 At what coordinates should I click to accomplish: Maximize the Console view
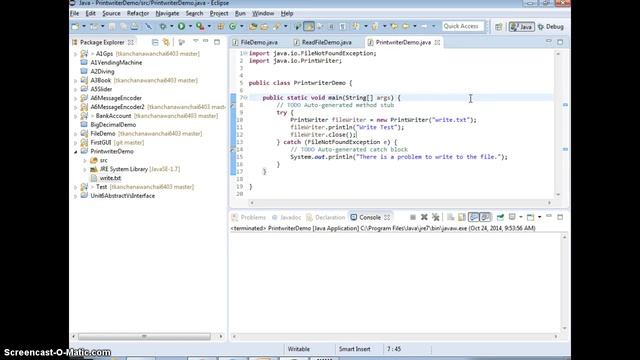(560, 217)
